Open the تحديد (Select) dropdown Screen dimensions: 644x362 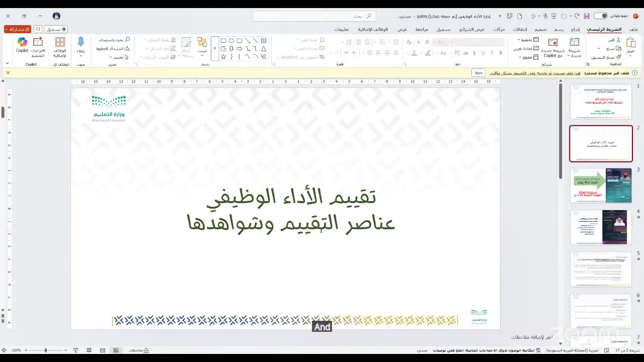(119, 57)
